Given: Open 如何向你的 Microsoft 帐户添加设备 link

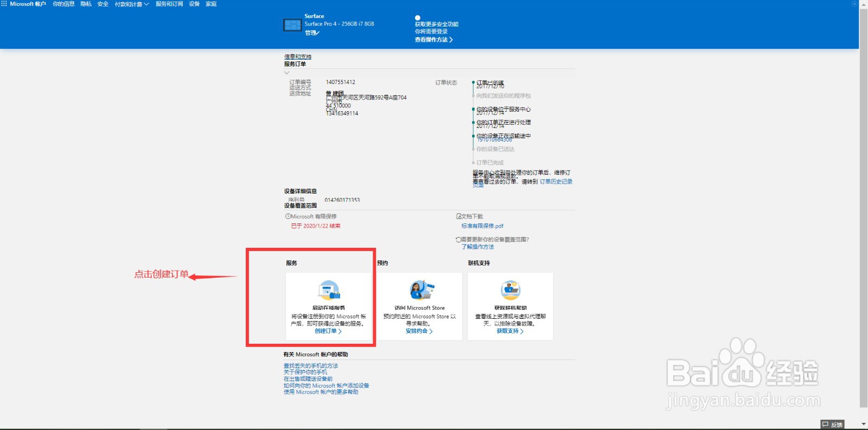Looking at the screenshot, I should (327, 386).
